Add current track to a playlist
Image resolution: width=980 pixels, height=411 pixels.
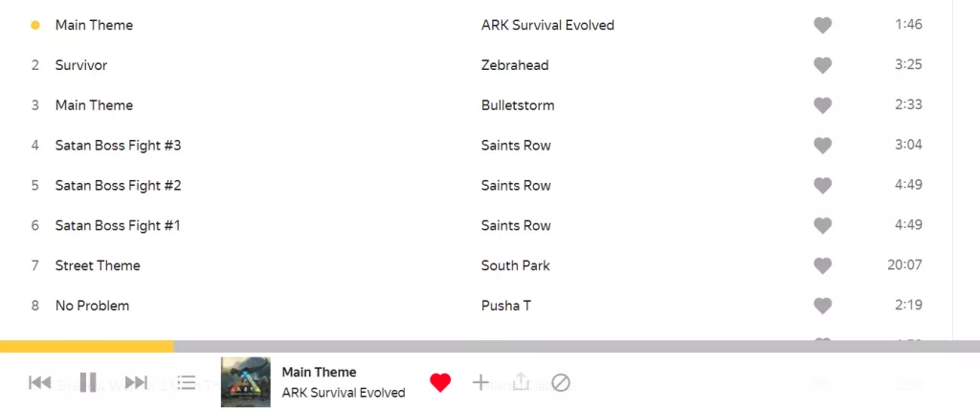tap(480, 383)
